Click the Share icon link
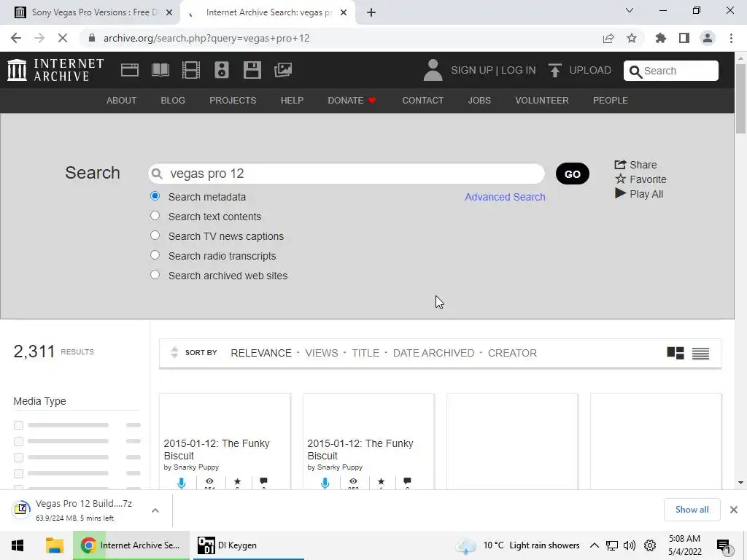The height and width of the screenshot is (560, 747). click(635, 165)
